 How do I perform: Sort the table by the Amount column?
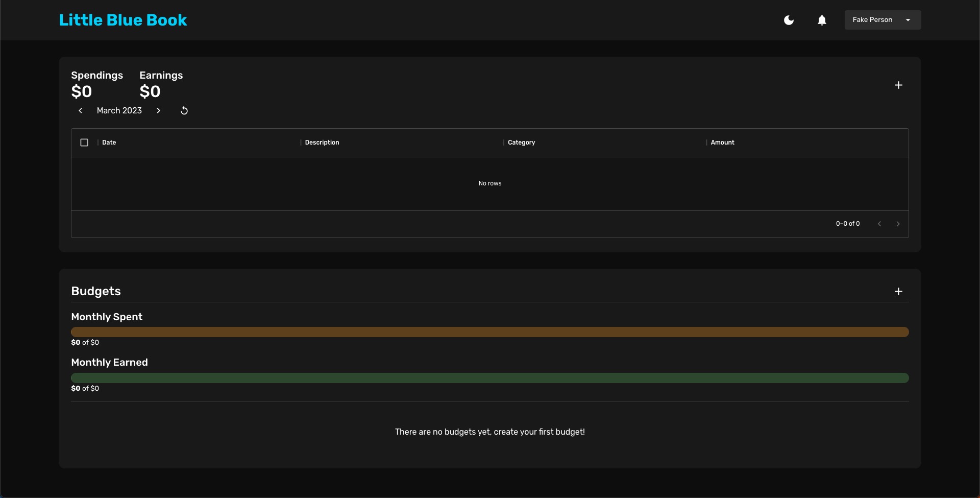[x=723, y=142]
